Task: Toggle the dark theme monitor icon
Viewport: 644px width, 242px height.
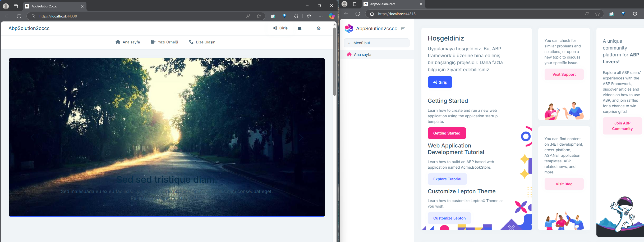Action: click(x=300, y=28)
